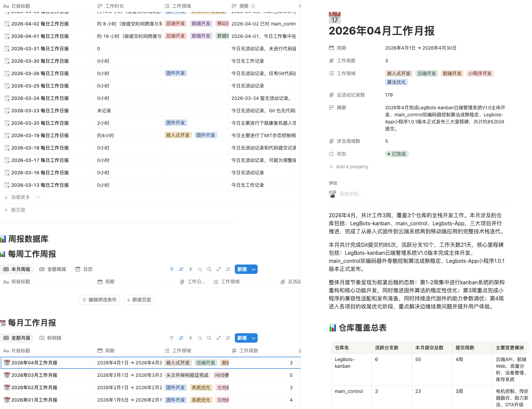
Task: Open the 已完成 status selector
Action: point(397,154)
